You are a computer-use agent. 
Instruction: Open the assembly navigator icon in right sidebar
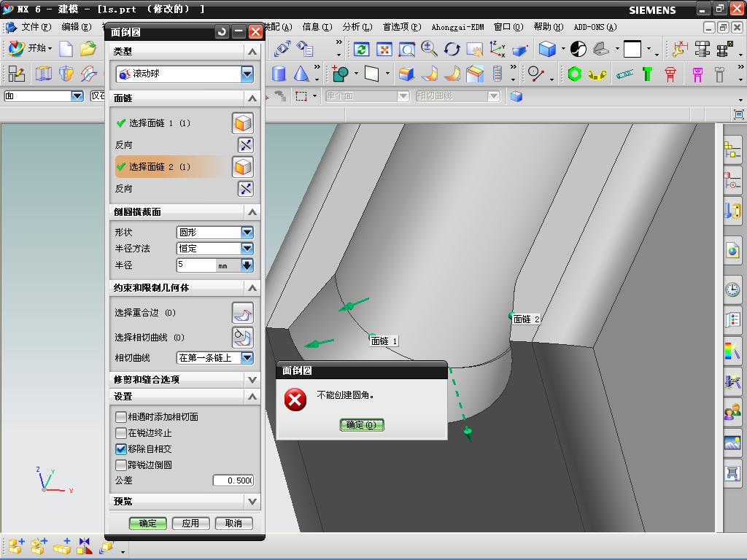[x=732, y=149]
